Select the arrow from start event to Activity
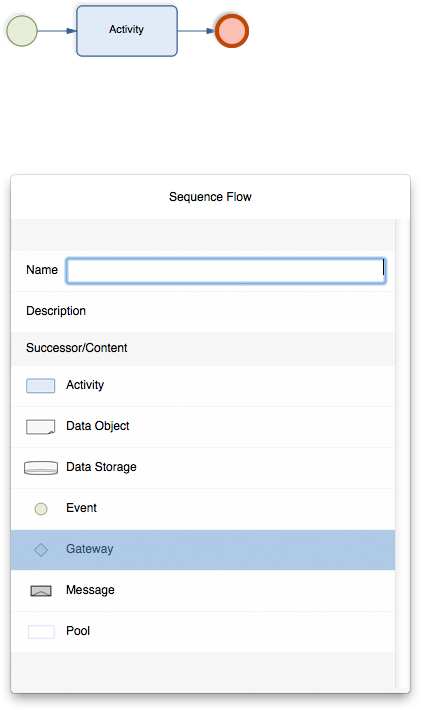This screenshot has width=421, height=710. (x=57, y=31)
